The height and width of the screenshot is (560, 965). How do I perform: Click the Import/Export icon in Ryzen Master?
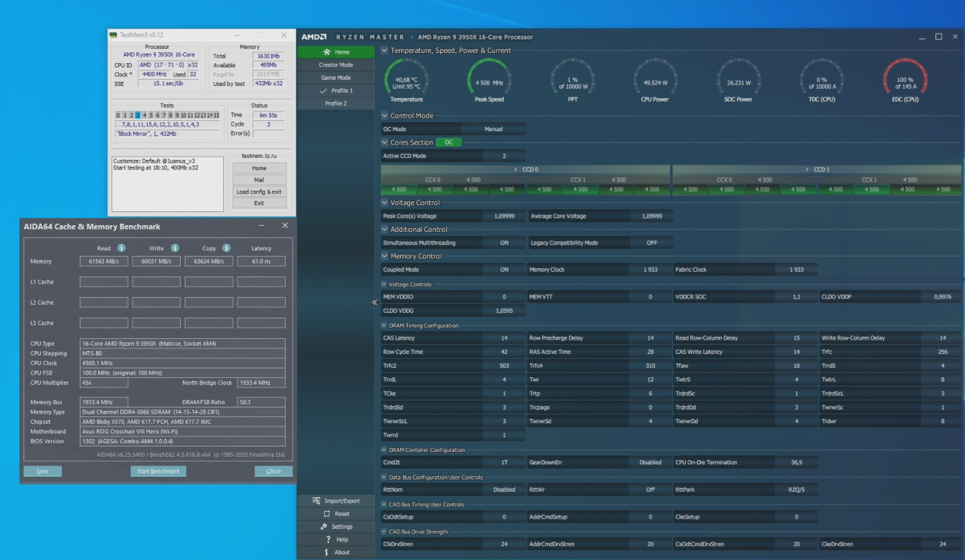316,501
